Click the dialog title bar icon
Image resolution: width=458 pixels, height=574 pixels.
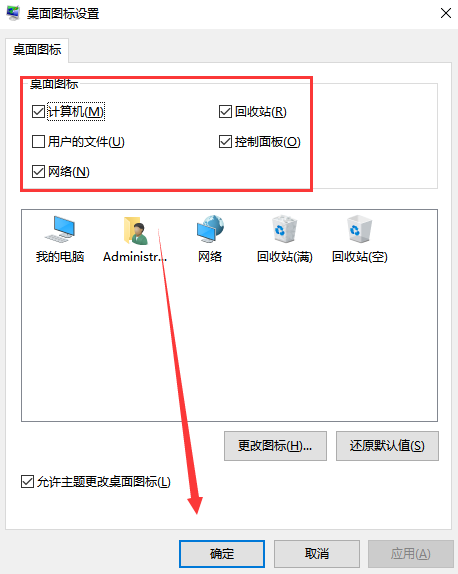14,13
